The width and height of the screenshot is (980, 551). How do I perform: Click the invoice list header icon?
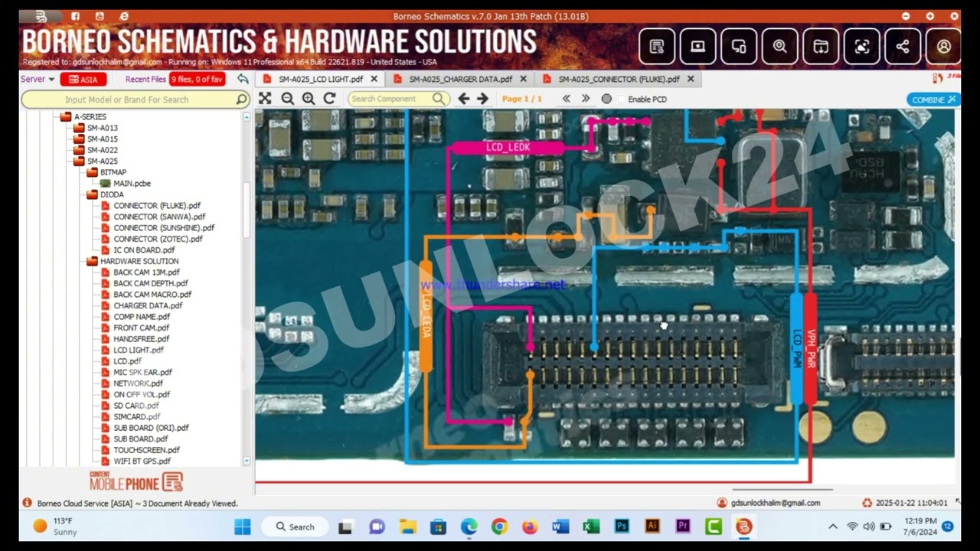coord(657,47)
